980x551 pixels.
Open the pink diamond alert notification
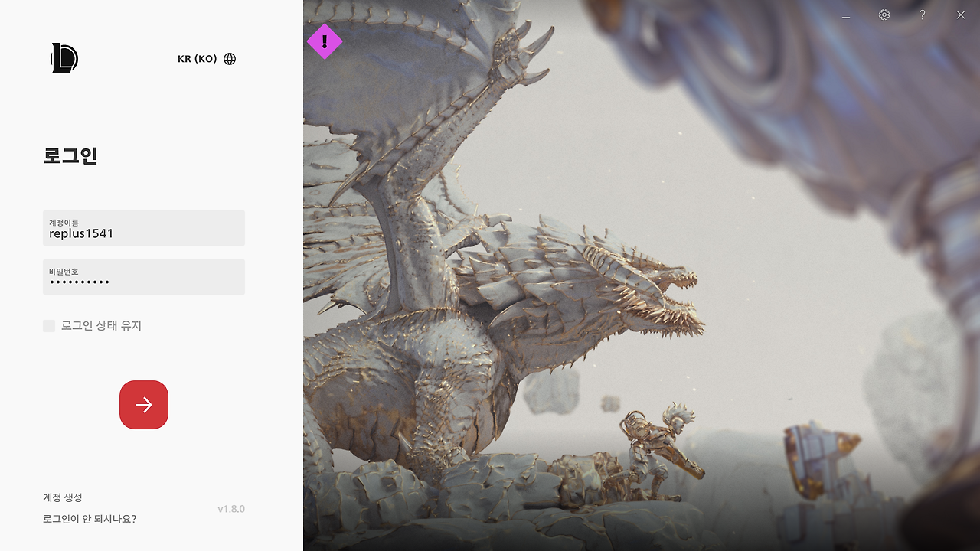click(x=325, y=41)
